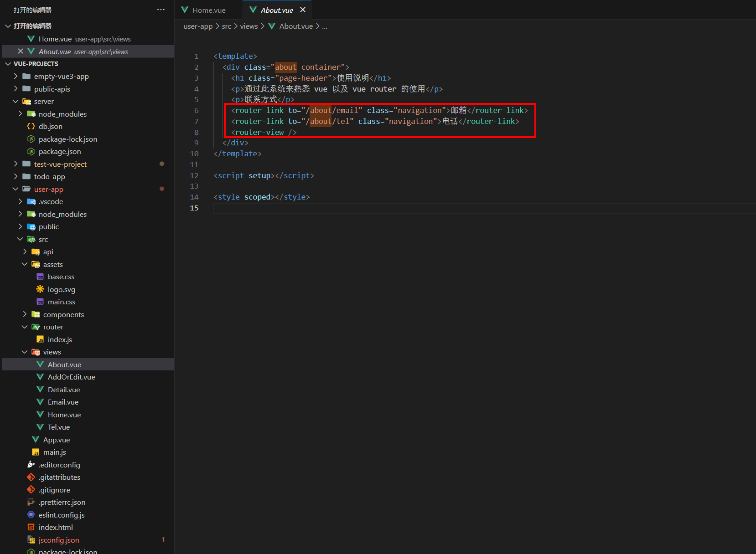Click the Tel.vue Vue icon
Screen dimensions: 756x554
point(40,427)
